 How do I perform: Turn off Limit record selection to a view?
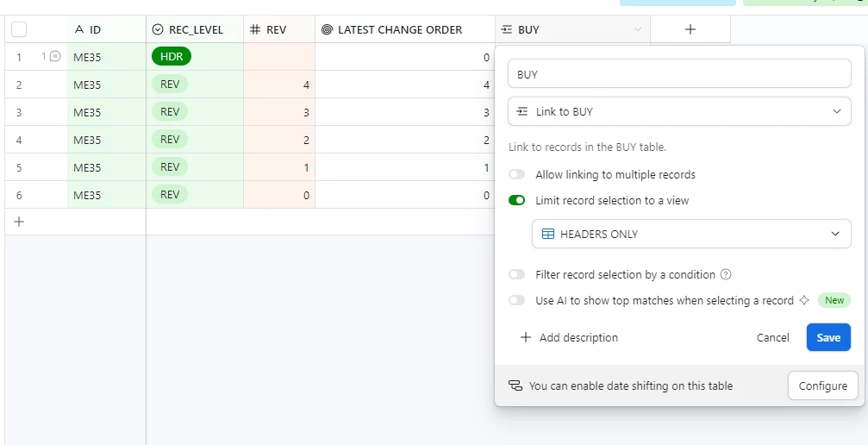click(x=516, y=200)
